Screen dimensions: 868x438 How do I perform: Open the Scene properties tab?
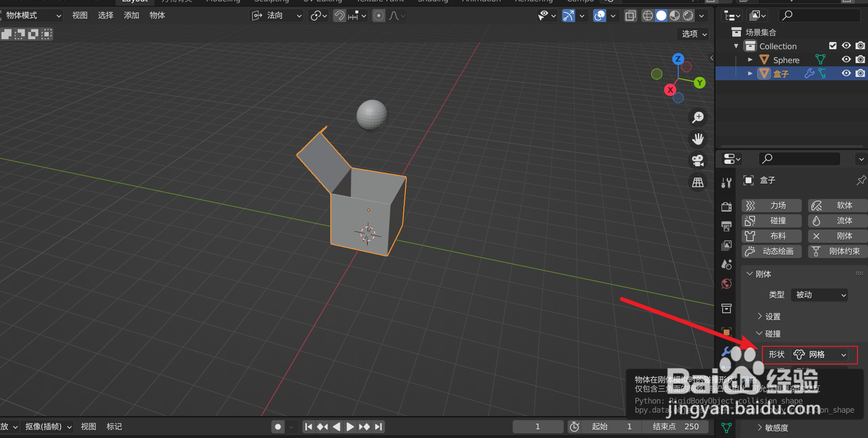click(x=727, y=264)
